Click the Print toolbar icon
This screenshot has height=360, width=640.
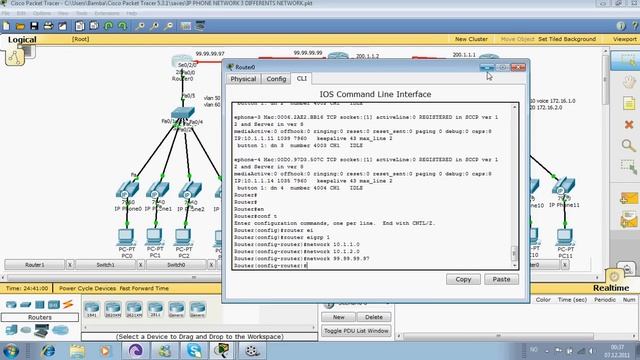pyautogui.click(x=48, y=27)
